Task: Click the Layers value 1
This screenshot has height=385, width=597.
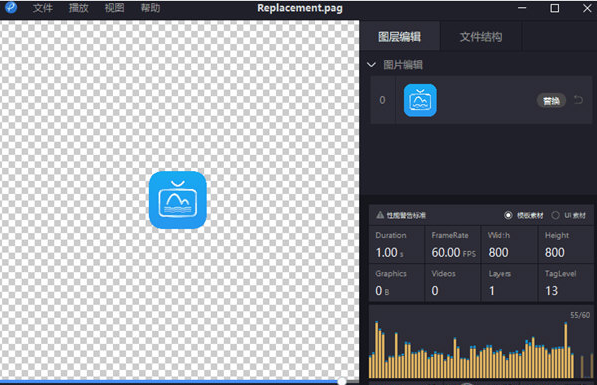Action: pos(492,291)
